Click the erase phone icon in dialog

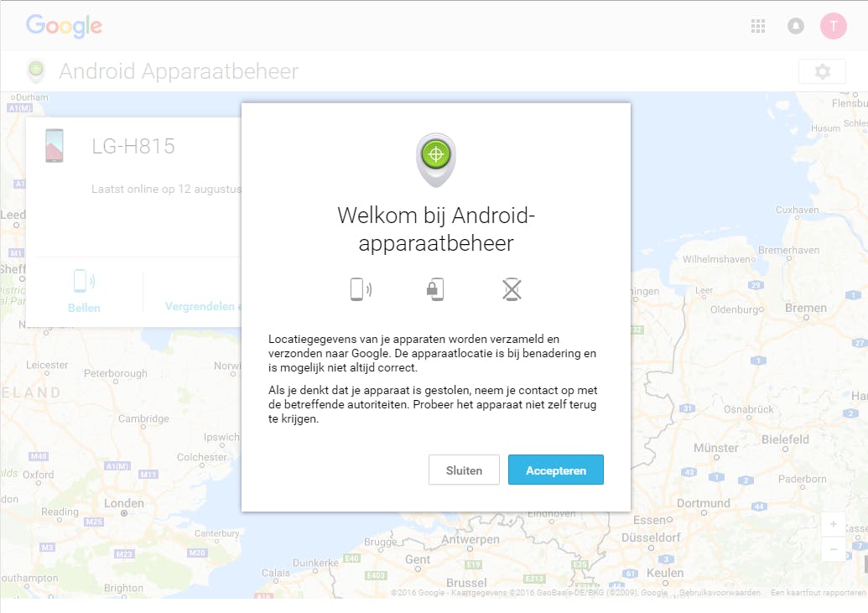[512, 289]
